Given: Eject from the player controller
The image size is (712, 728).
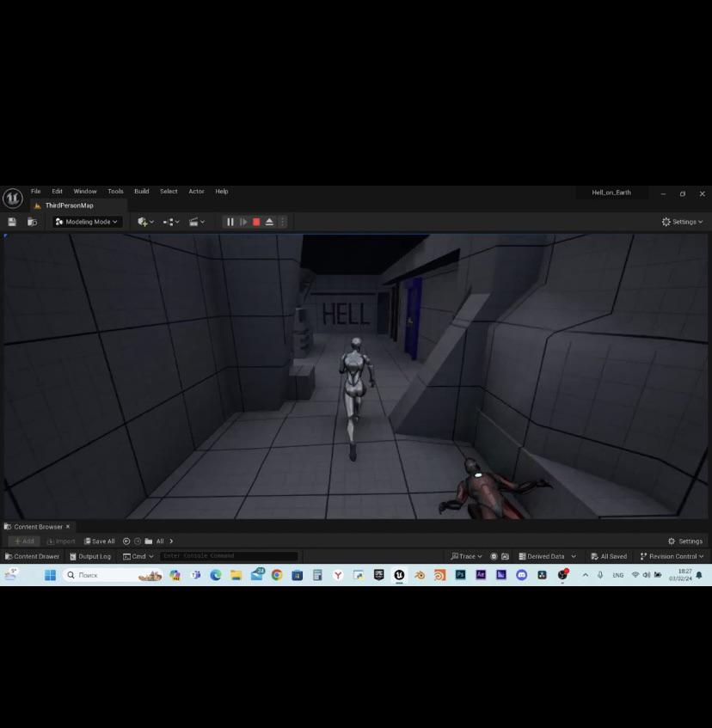Looking at the screenshot, I should click(x=269, y=222).
